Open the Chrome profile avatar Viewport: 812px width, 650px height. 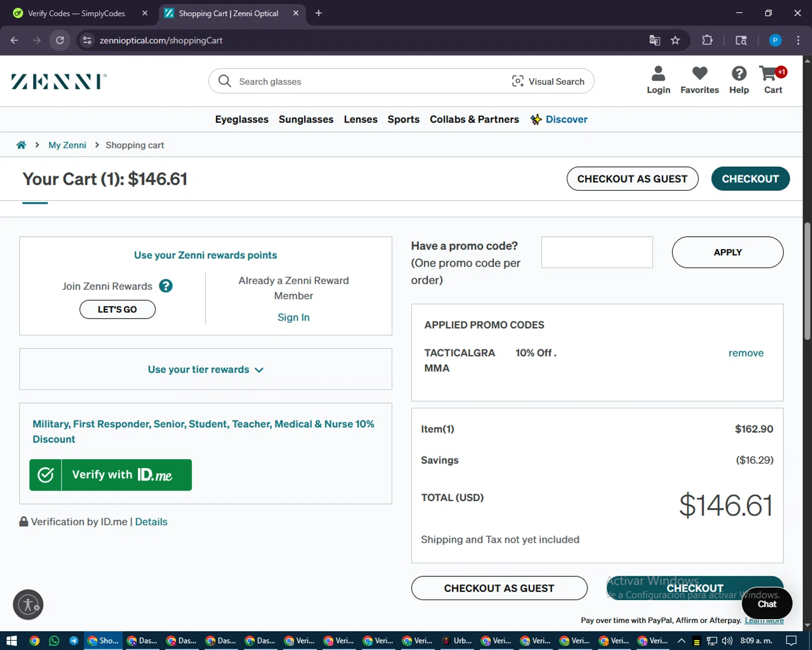tap(775, 40)
